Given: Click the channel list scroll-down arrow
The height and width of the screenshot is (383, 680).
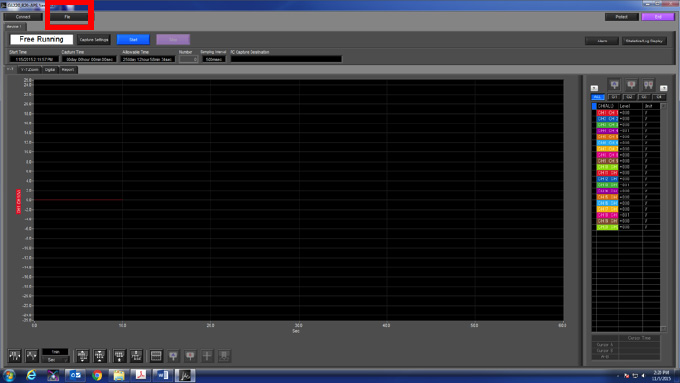Looking at the screenshot, I should 663,329.
